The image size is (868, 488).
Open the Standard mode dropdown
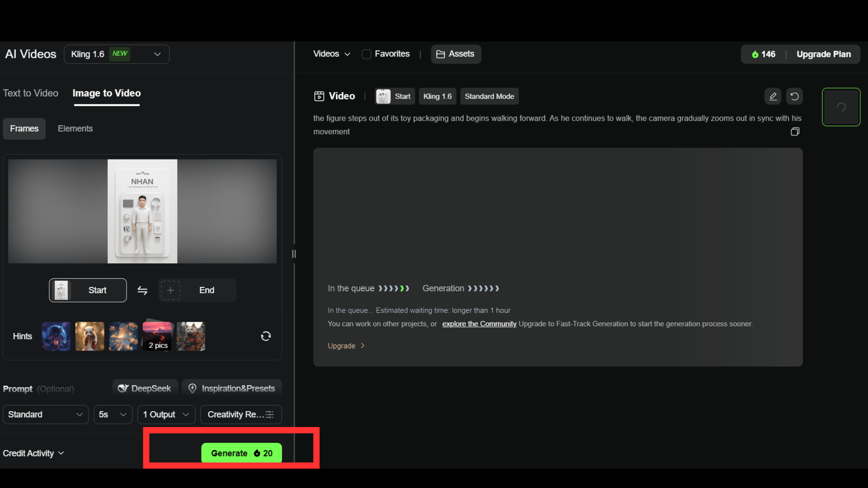pyautogui.click(x=45, y=414)
